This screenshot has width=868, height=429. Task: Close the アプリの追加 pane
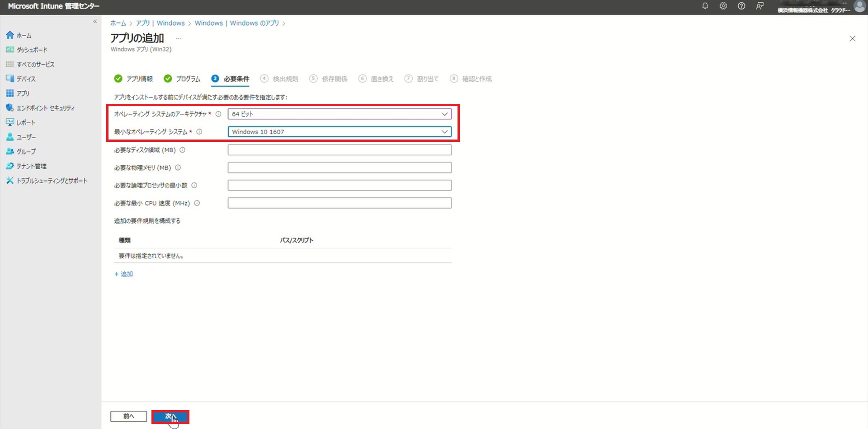point(852,38)
